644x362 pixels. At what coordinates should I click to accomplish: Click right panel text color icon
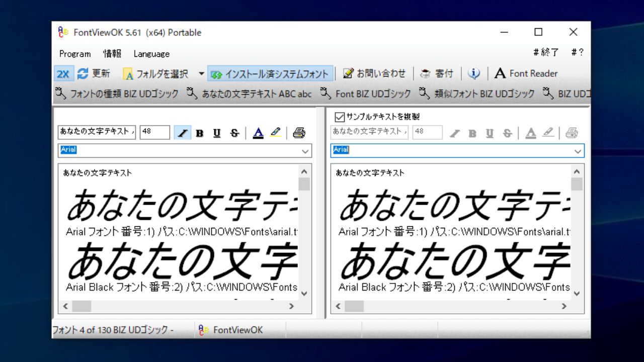(x=531, y=133)
